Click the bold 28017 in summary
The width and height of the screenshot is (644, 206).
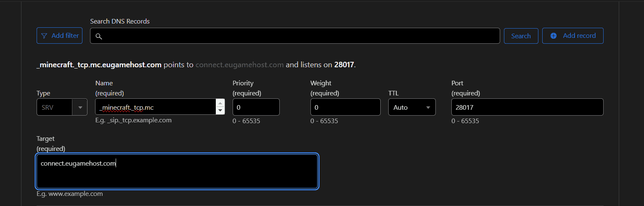pyautogui.click(x=344, y=65)
